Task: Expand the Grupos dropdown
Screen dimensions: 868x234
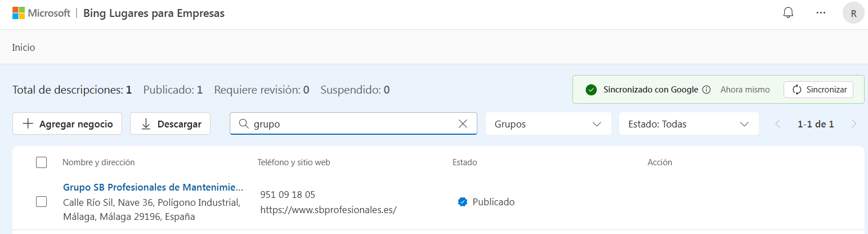Action: click(x=548, y=124)
